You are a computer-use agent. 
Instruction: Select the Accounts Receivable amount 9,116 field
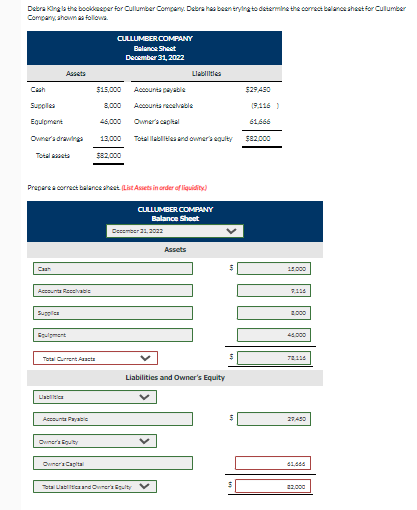pos(274,291)
